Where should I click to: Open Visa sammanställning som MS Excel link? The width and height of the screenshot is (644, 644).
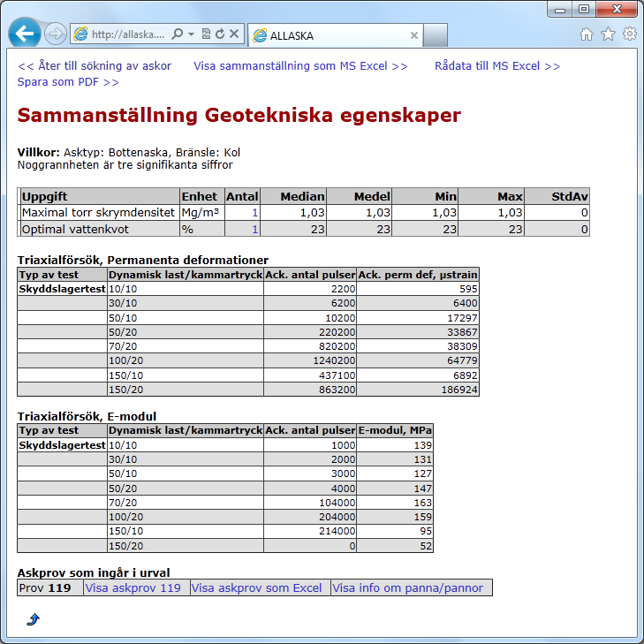300,66
